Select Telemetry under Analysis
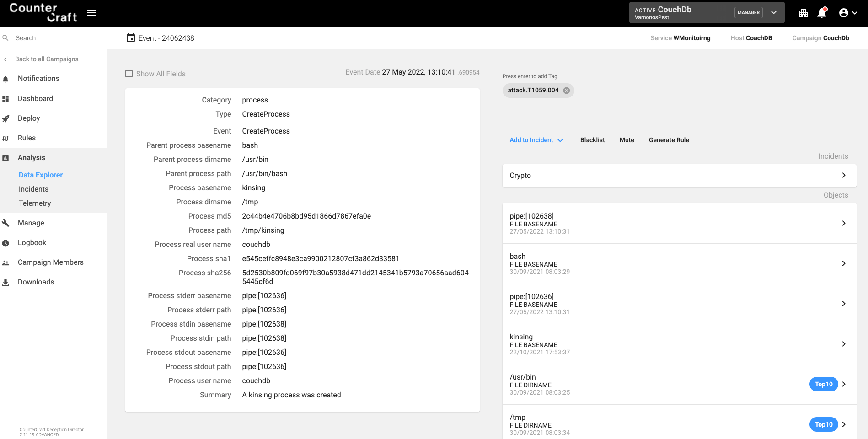Image resolution: width=868 pixels, height=439 pixels. [35, 203]
